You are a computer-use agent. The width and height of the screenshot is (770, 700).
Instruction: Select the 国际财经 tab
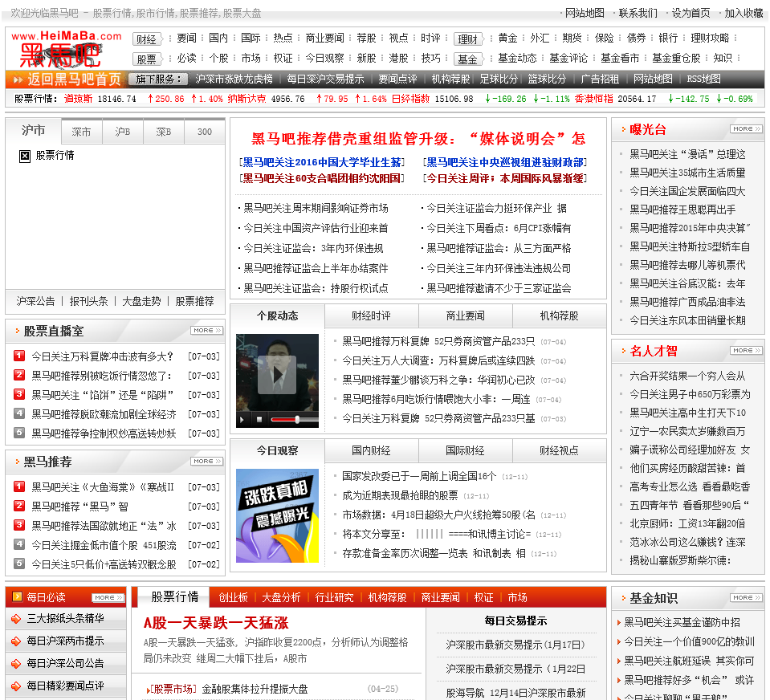465,450
